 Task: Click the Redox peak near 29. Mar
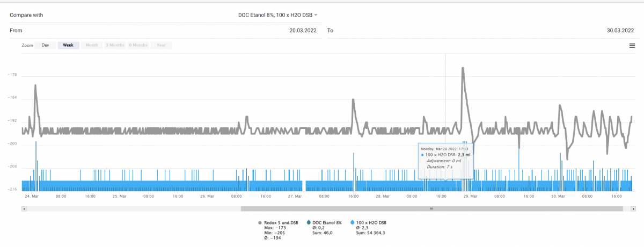click(x=463, y=68)
